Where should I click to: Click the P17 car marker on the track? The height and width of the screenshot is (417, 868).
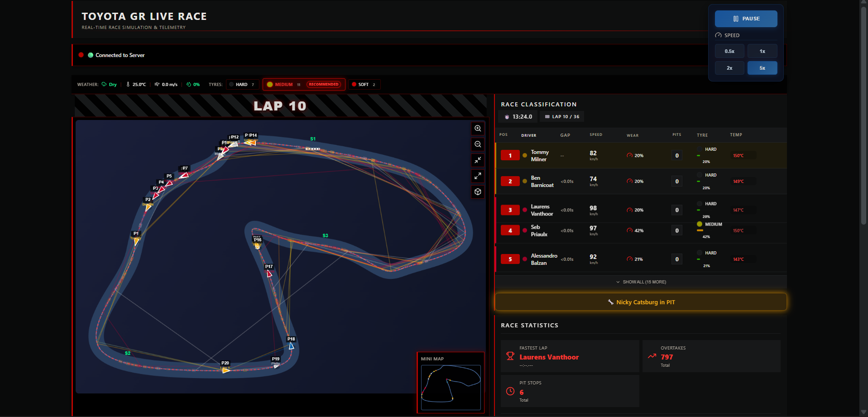(x=269, y=273)
